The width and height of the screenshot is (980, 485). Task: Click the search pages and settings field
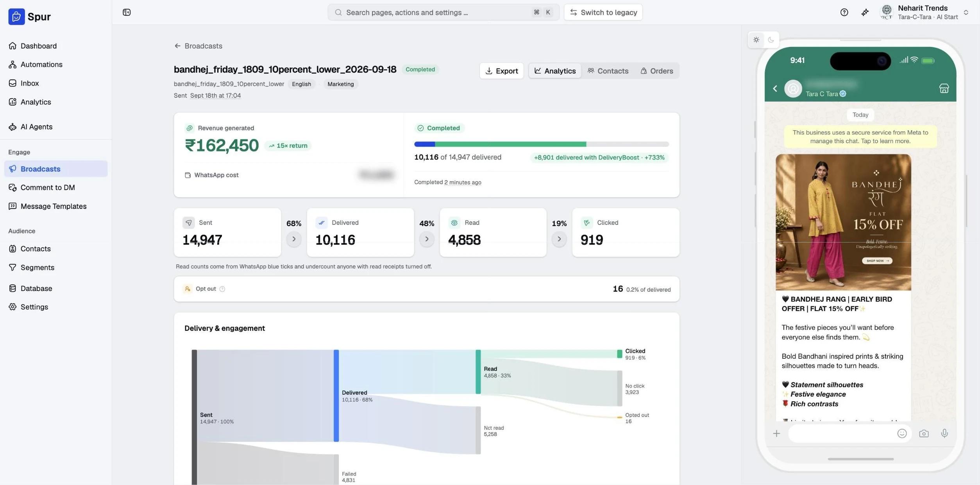pos(443,13)
